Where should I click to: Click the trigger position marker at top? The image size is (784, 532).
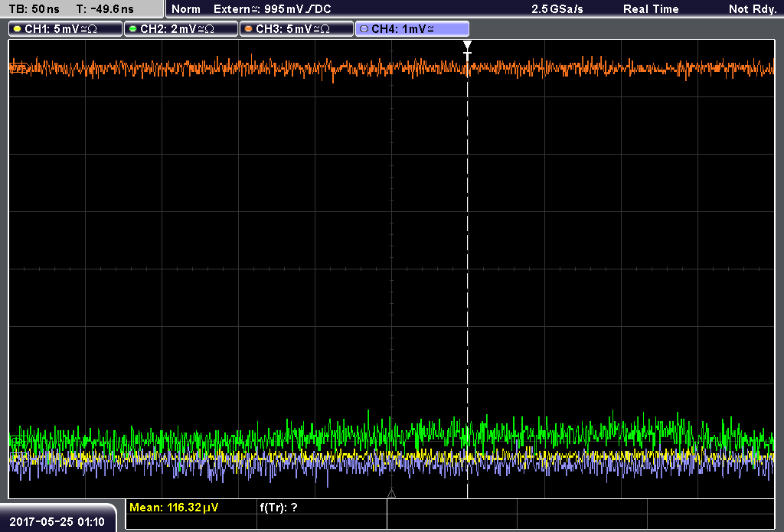468,45
